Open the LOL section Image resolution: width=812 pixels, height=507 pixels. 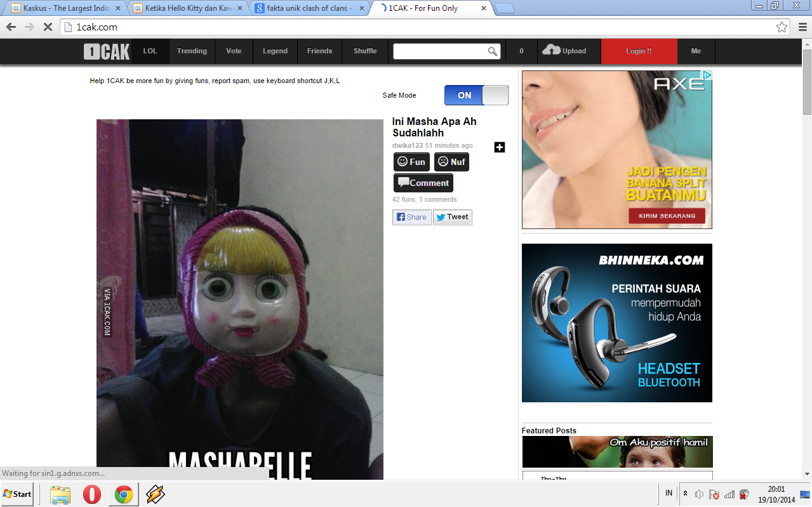(x=150, y=51)
